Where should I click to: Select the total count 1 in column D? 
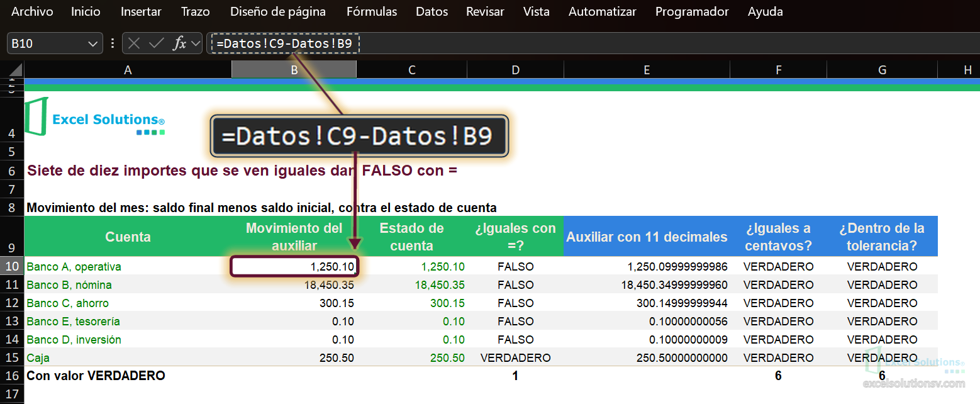click(x=515, y=376)
